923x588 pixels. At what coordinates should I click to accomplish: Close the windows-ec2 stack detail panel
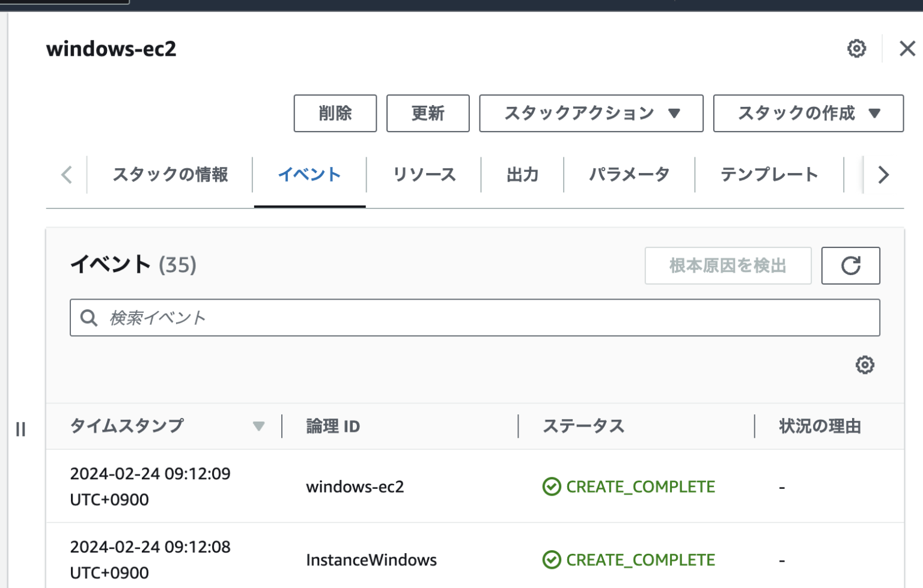(907, 49)
